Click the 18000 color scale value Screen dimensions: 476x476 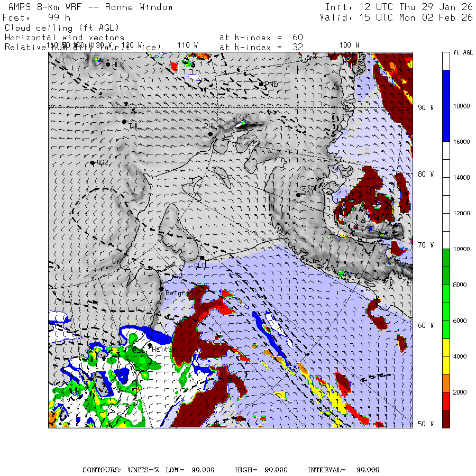coord(461,106)
